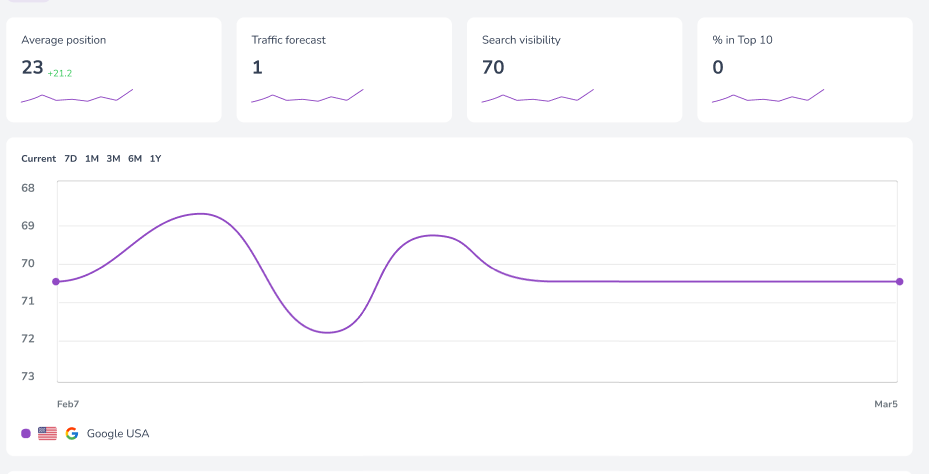Image resolution: width=929 pixels, height=474 pixels.
Task: Click the Average position sparkline chart
Action: point(77,97)
